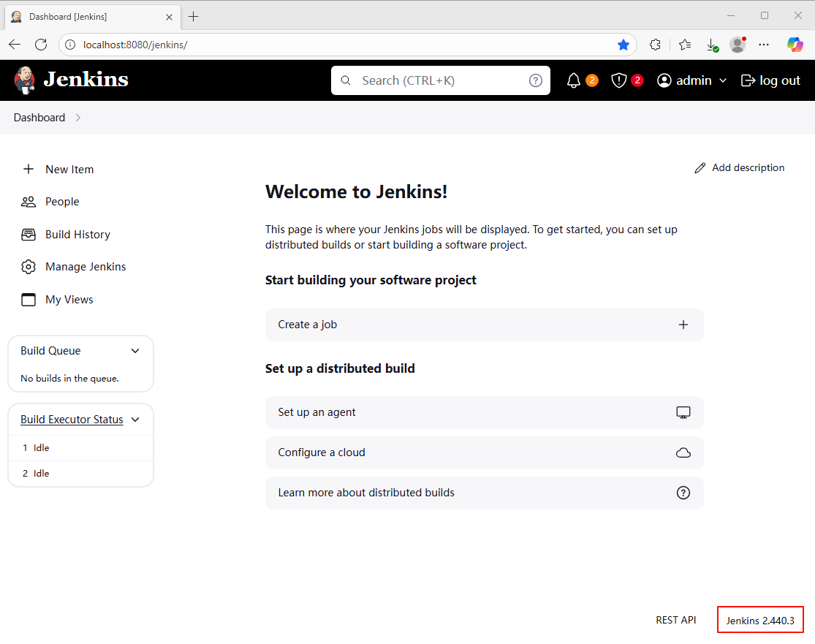Click the browser back arrow
The image size is (815, 644).
(x=15, y=45)
